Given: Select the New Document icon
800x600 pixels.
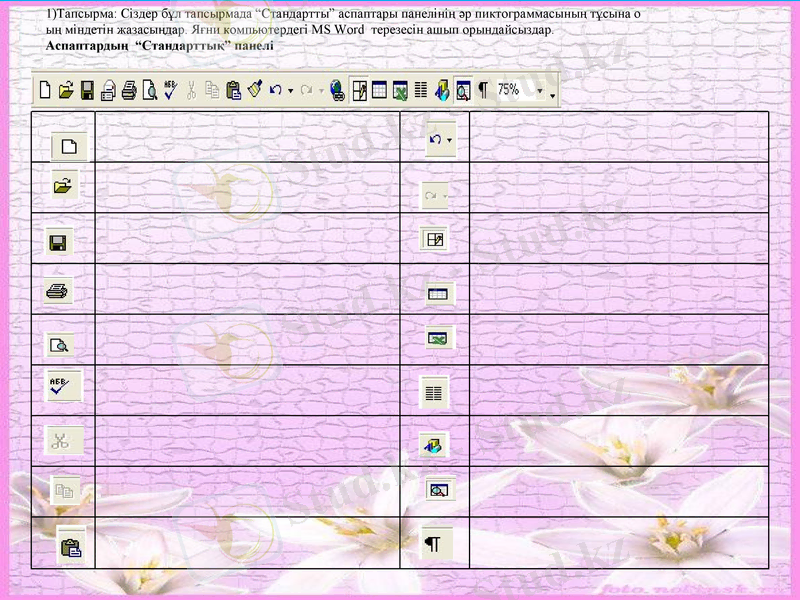Looking at the screenshot, I should (47, 88).
